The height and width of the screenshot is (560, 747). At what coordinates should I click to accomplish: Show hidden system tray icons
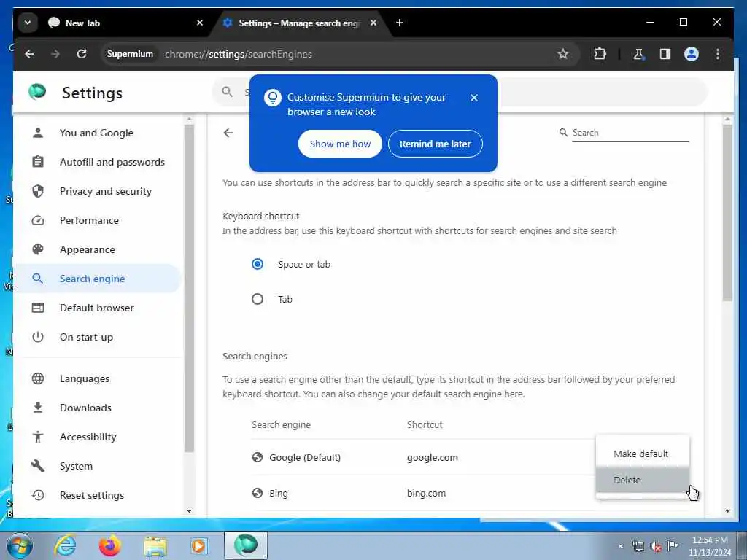[620, 546]
